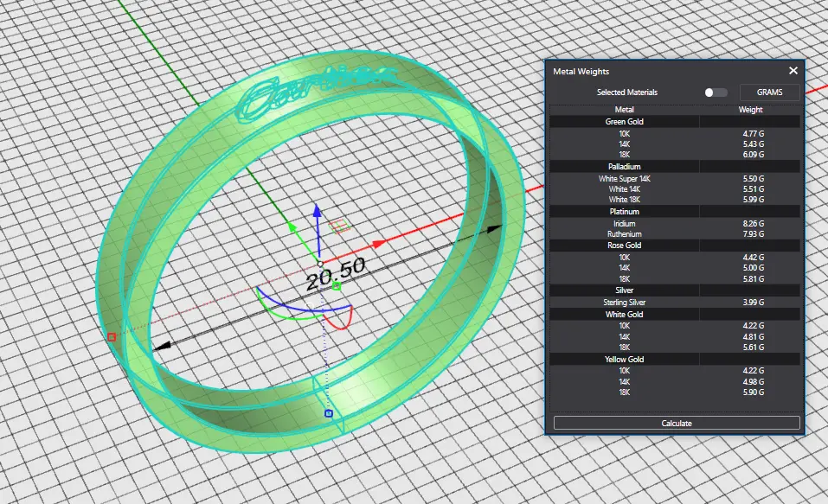Click the green square control handle

click(x=337, y=286)
